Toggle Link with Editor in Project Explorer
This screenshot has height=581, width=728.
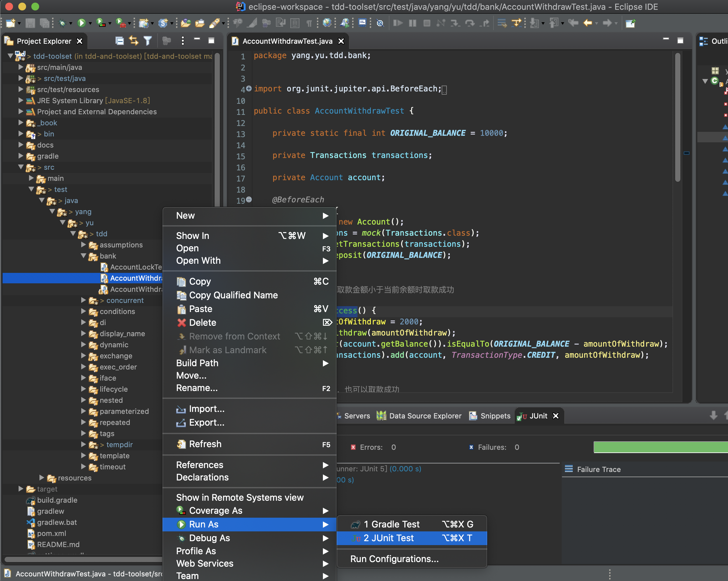click(x=134, y=41)
